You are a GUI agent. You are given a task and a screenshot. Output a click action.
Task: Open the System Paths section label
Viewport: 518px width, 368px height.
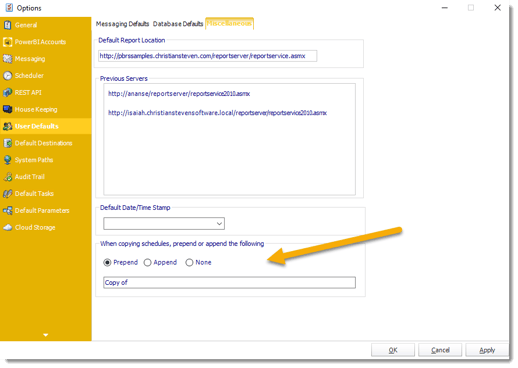click(x=34, y=160)
